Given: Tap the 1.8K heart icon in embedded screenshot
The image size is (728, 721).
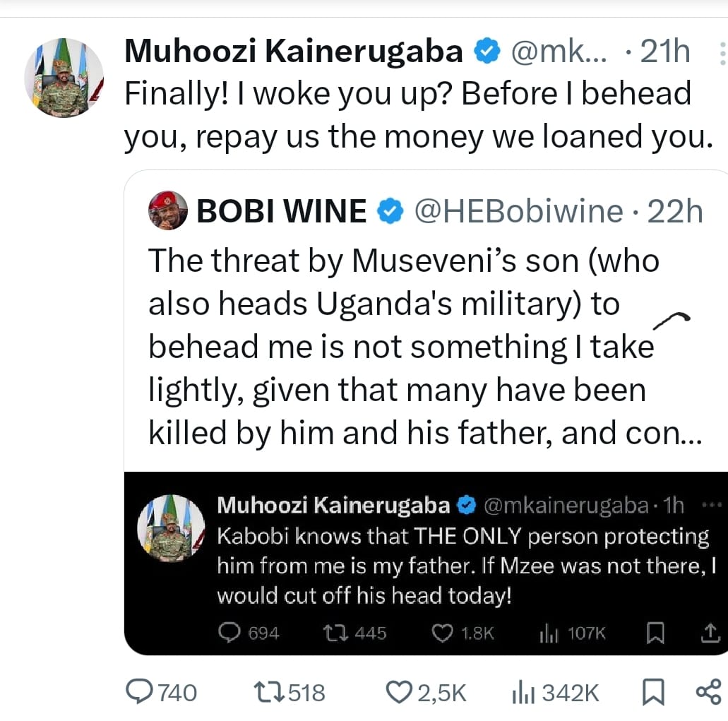Looking at the screenshot, I should click(442, 633).
